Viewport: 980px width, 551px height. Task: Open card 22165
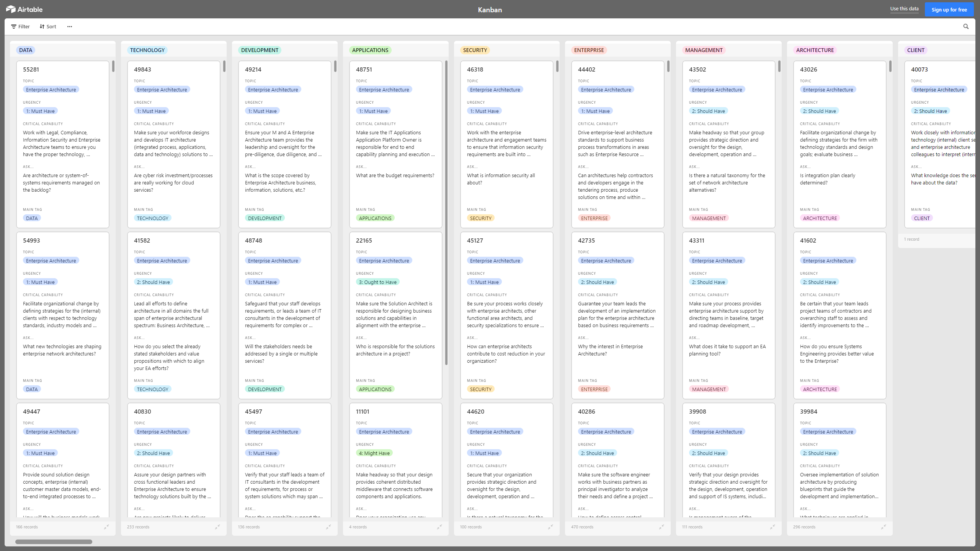click(x=396, y=315)
